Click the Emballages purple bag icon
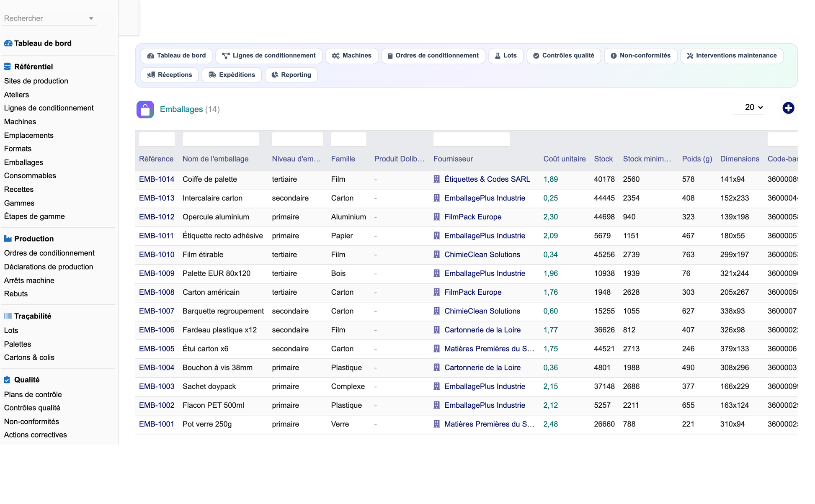 tap(145, 110)
